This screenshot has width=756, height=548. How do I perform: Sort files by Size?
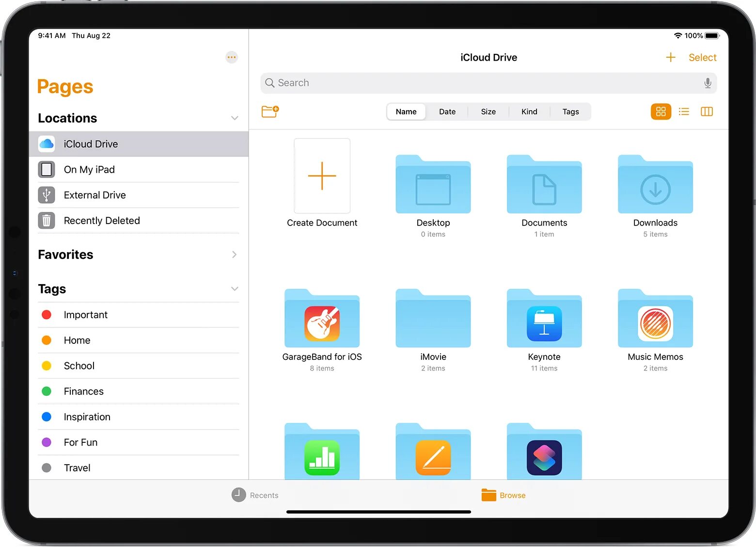click(488, 112)
